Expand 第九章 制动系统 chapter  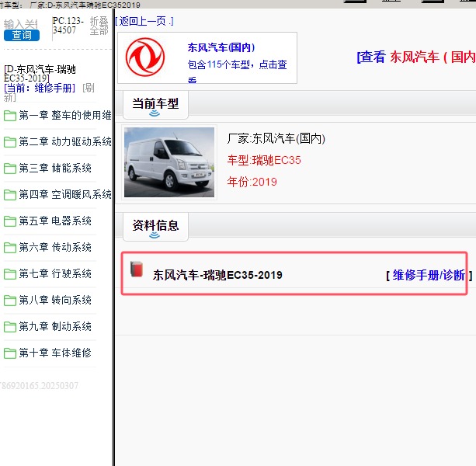55,327
